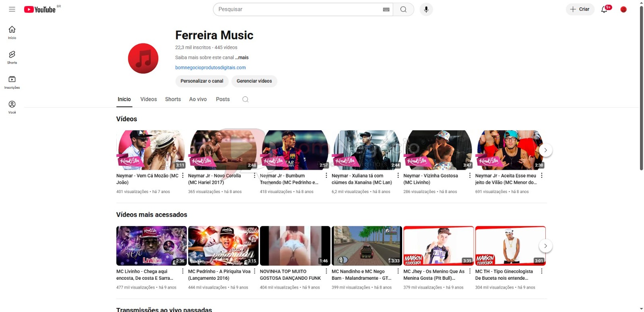
Task: Open MC TH - Tipo Ginecologista thumbnail
Action: [510, 245]
